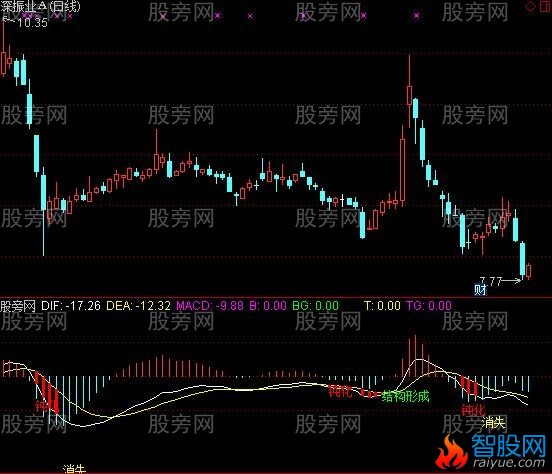The image size is (552, 474).
Task: Click the MACD: -9.88 indicator value
Action: point(209,306)
